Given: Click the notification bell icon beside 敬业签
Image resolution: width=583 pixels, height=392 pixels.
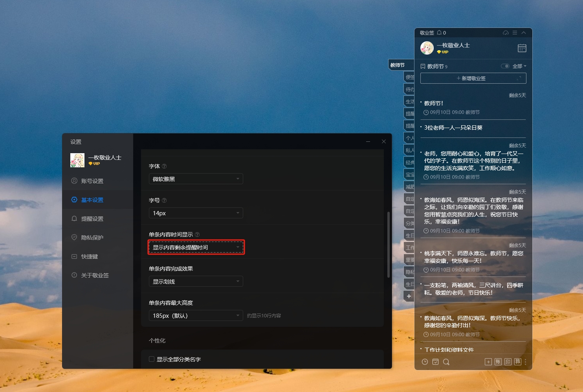Looking at the screenshot, I should [x=439, y=33].
